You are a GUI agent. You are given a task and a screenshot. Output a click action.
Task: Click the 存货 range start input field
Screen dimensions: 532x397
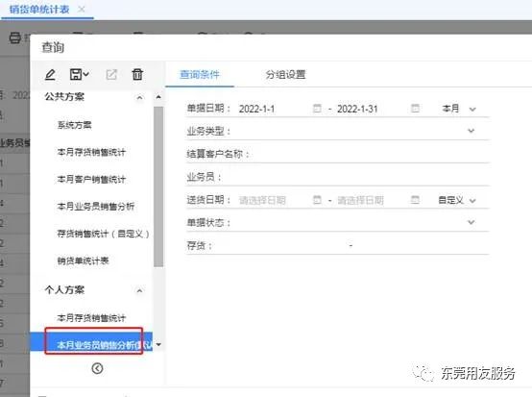pyautogui.click(x=280, y=245)
